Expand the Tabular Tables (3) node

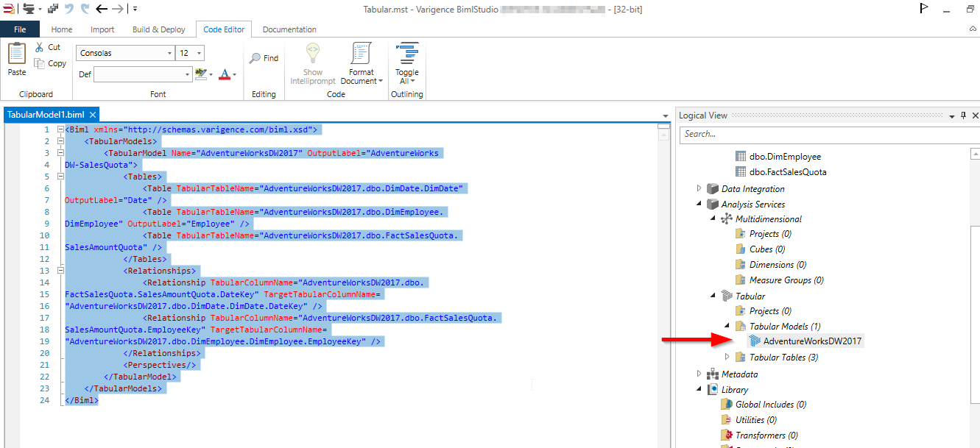pos(727,358)
